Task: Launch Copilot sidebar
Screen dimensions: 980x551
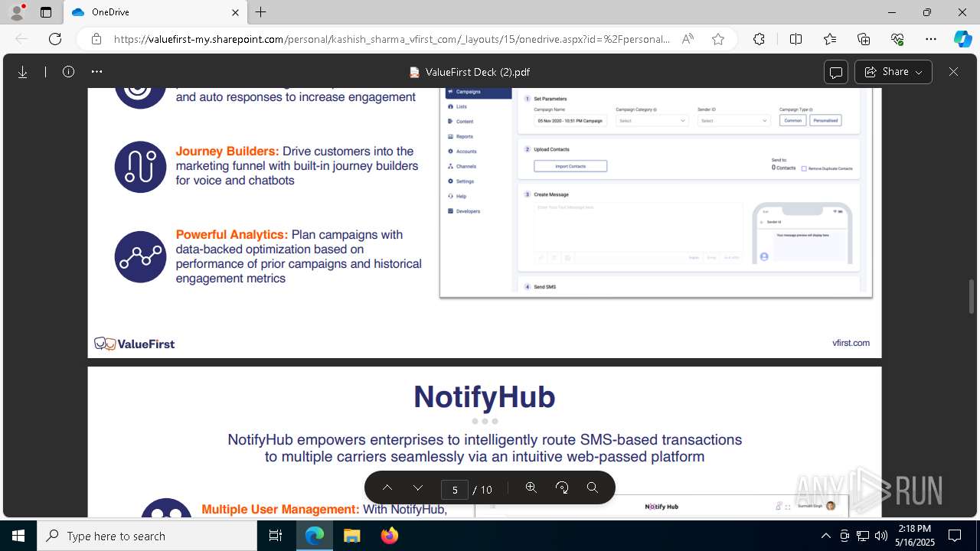Action: tap(962, 39)
